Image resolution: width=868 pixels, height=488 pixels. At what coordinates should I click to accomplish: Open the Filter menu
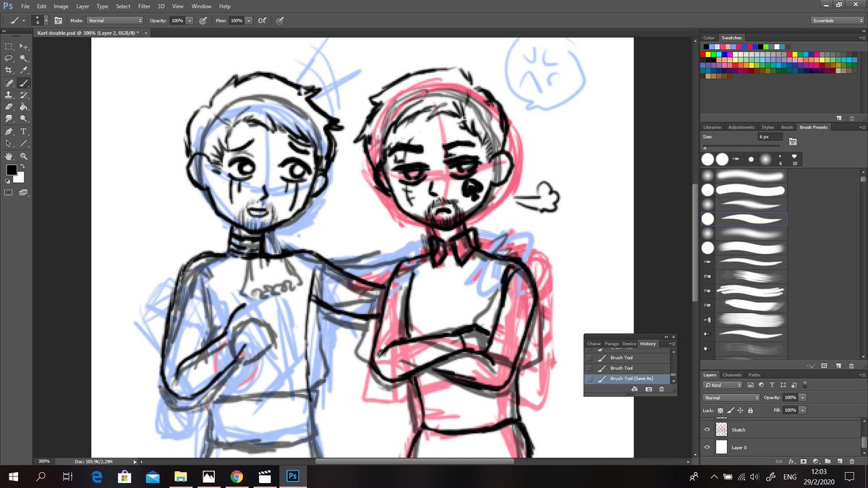tap(144, 6)
